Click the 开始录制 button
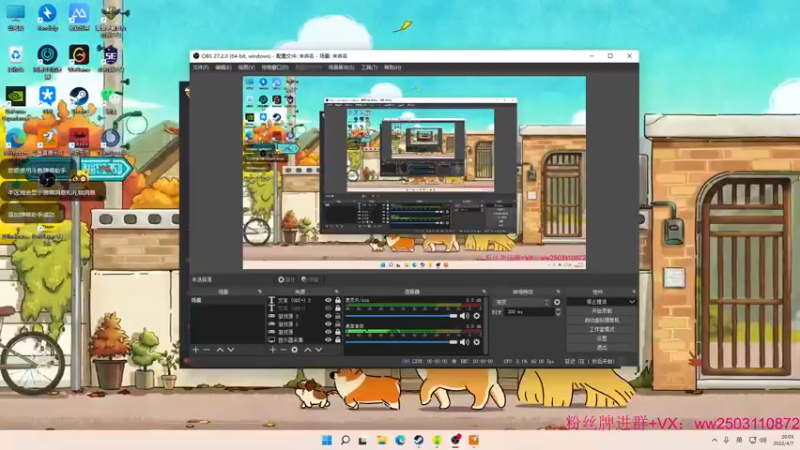The image size is (800, 450). [x=602, y=311]
